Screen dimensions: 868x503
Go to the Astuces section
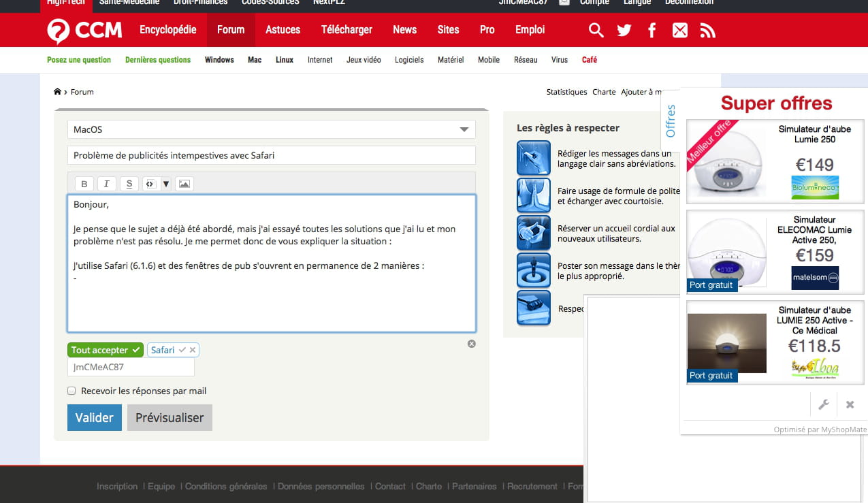(x=283, y=30)
